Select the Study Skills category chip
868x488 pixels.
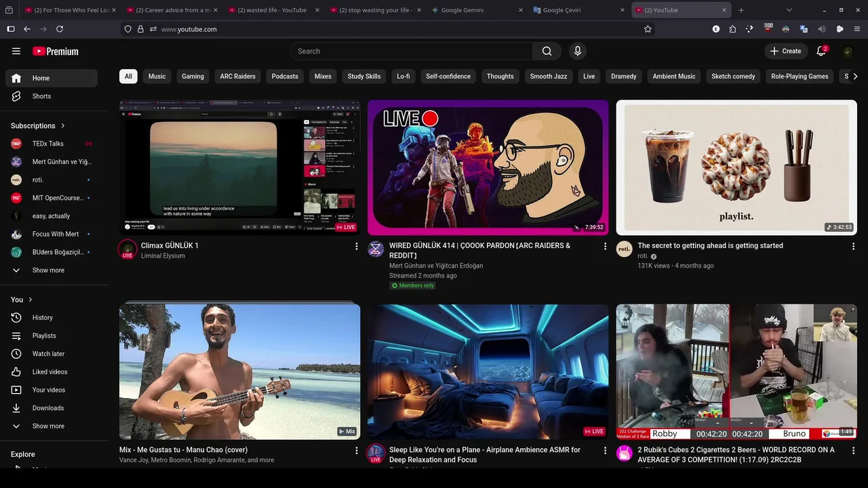pos(364,77)
